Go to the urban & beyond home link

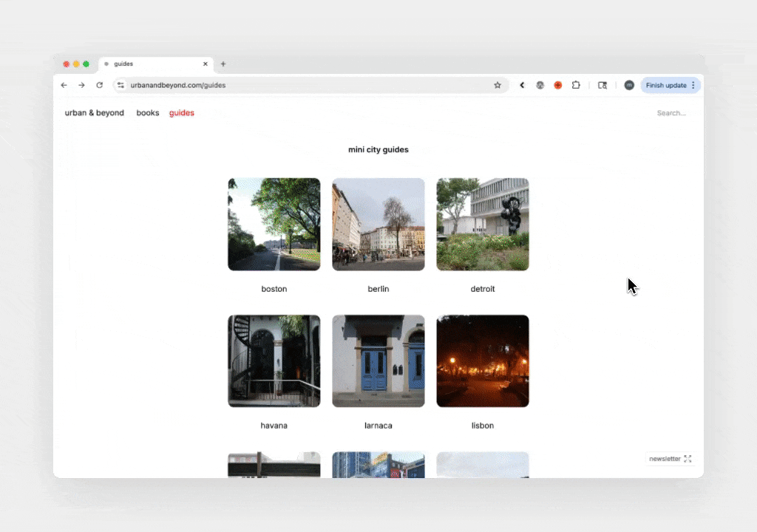click(x=94, y=112)
